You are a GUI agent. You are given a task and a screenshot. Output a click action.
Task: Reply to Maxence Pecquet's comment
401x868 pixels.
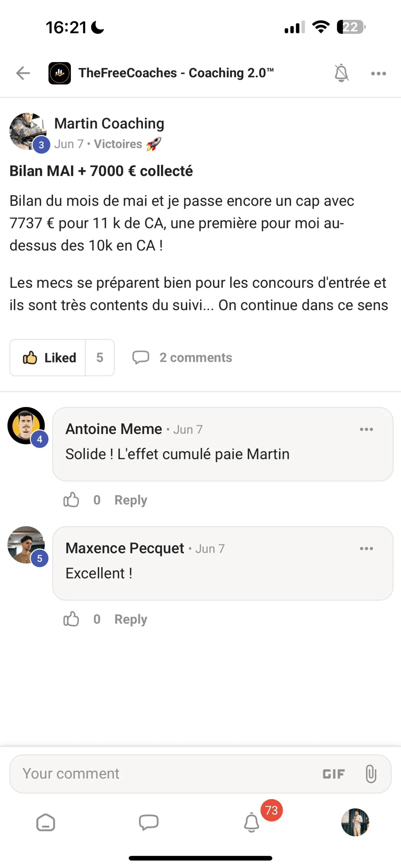click(131, 619)
